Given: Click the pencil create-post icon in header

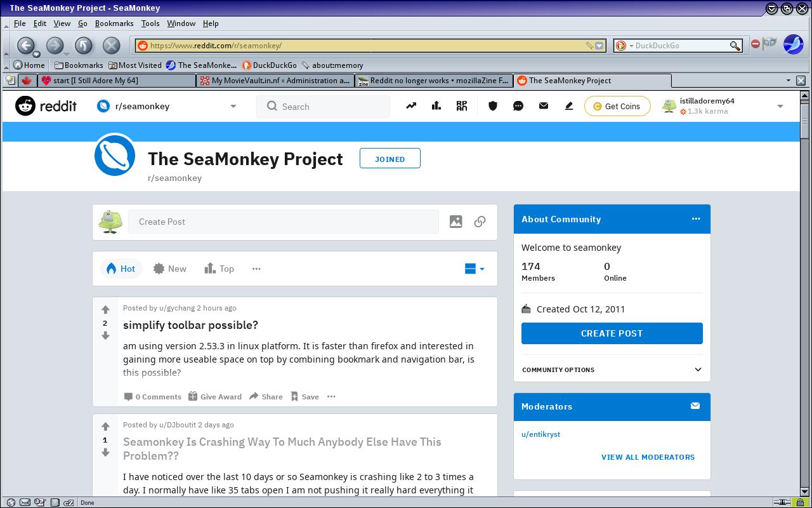Looking at the screenshot, I should coord(569,106).
